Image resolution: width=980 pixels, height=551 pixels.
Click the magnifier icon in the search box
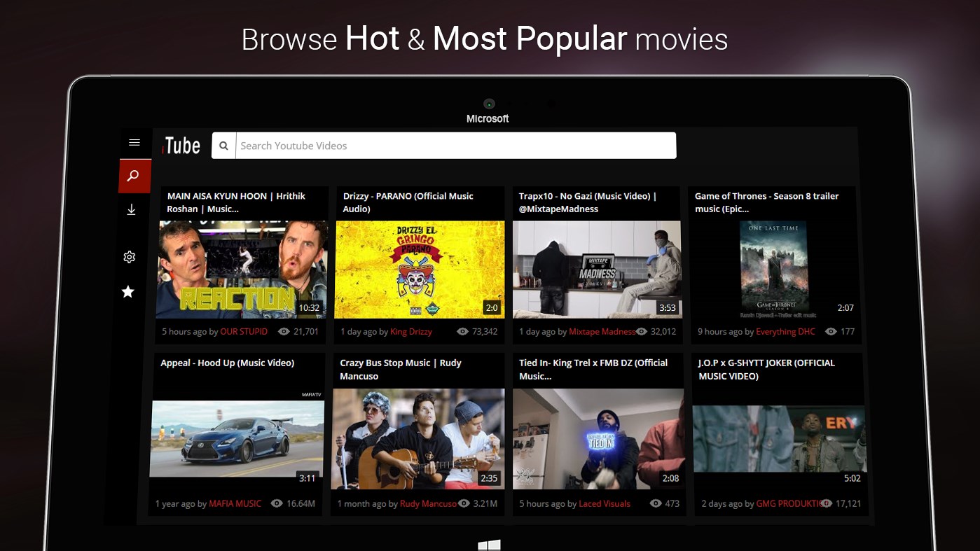coord(223,146)
